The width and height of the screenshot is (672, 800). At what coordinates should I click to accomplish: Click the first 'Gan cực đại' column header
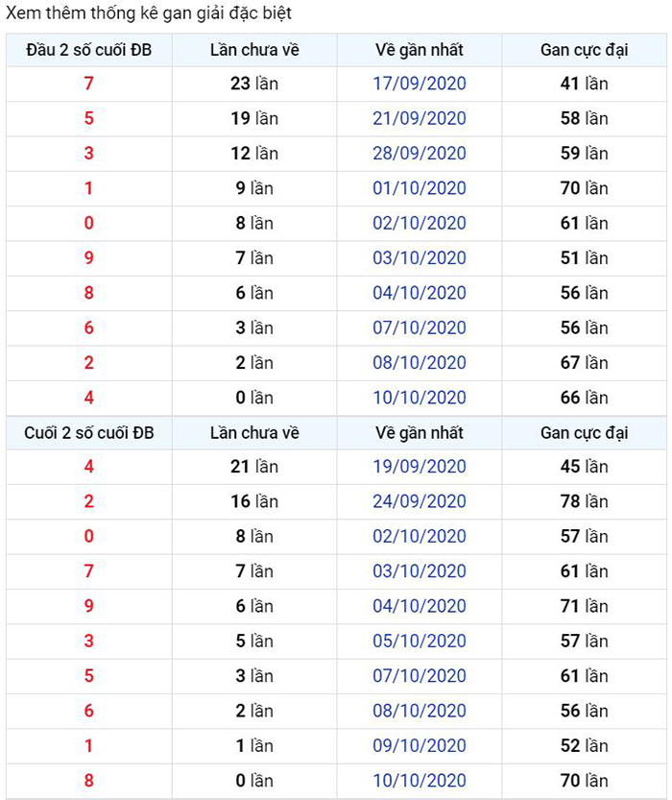click(x=585, y=50)
